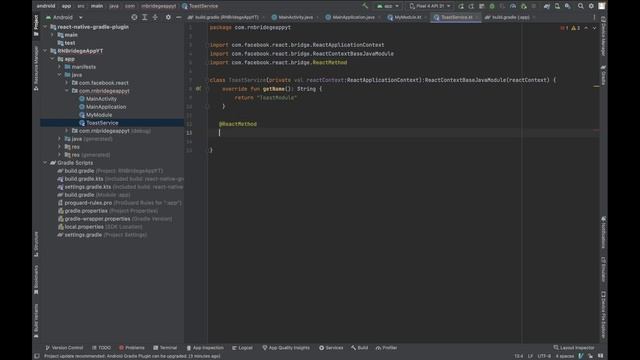This screenshot has height=360, width=640.
Task: Click the Debug app bug icon
Action: click(x=492, y=6)
